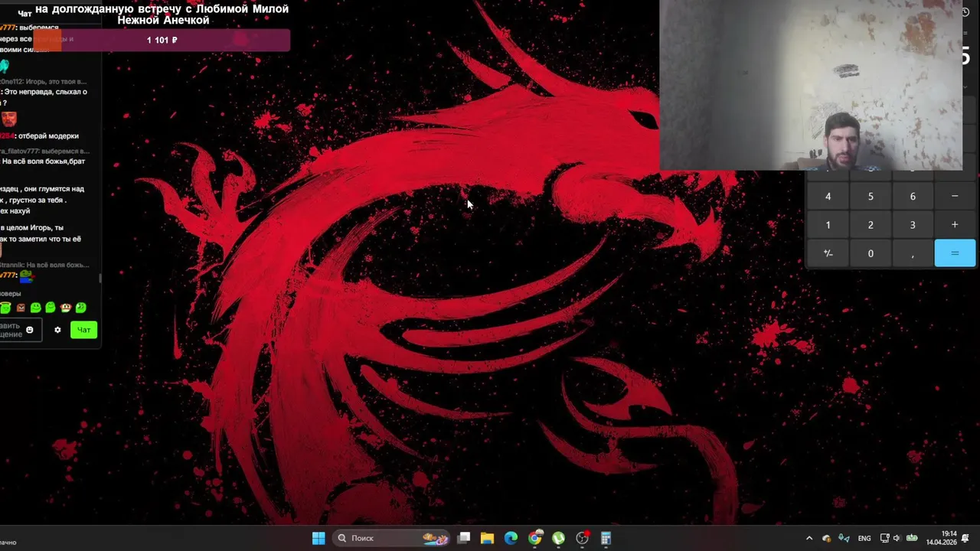The width and height of the screenshot is (980, 551).
Task: Click the calculator plus key
Action: click(955, 225)
